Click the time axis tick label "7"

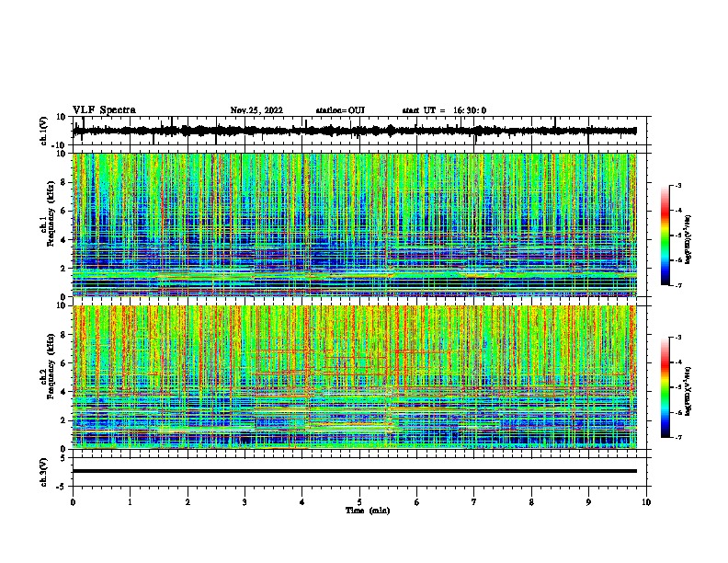tap(474, 502)
